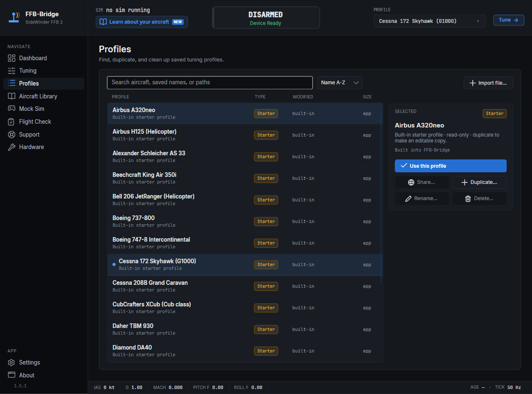Open the Aircraft Library page

pyautogui.click(x=44, y=96)
